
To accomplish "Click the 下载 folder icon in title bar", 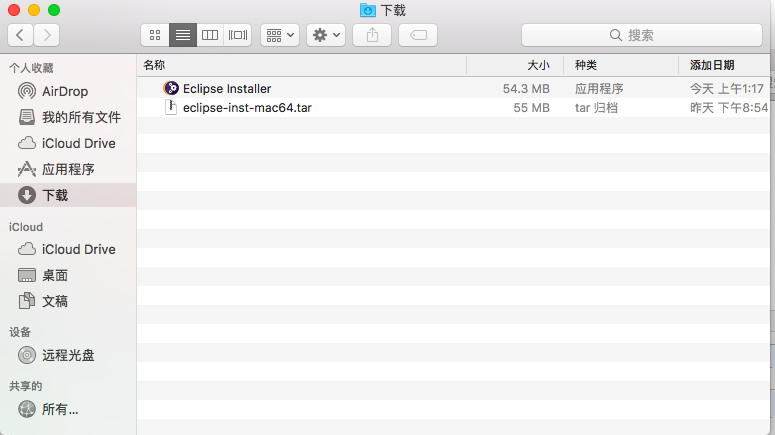I will 368,10.
